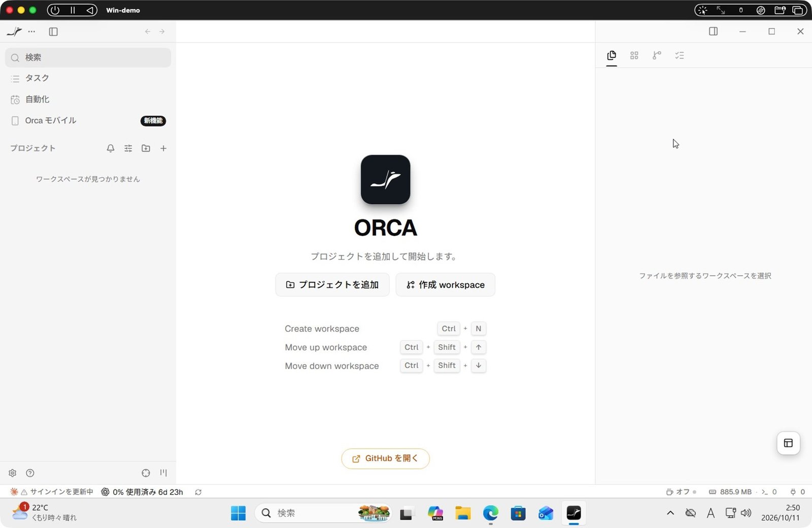The width and height of the screenshot is (812, 528).
Task: Open the checklist tab in the right panel
Action: coord(680,55)
